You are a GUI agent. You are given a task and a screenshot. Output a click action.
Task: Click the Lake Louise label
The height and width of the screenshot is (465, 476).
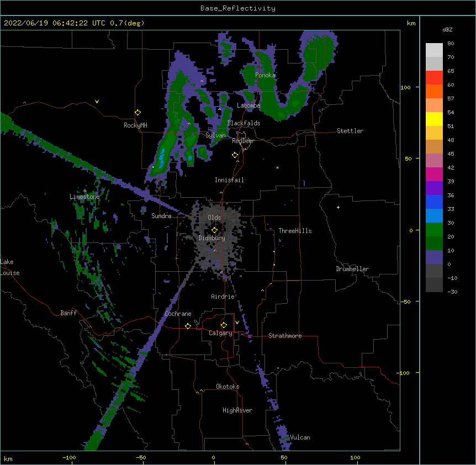click(x=10, y=267)
